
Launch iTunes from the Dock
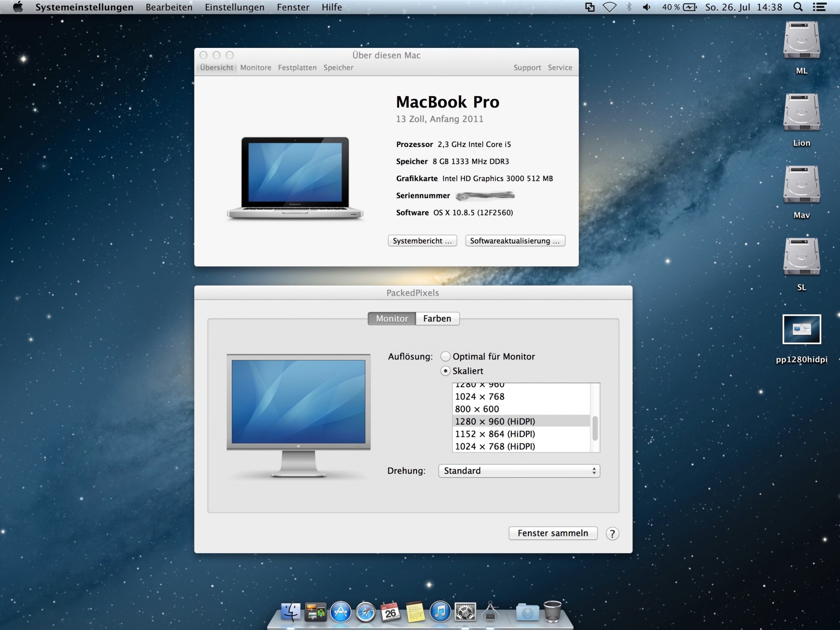click(x=440, y=612)
